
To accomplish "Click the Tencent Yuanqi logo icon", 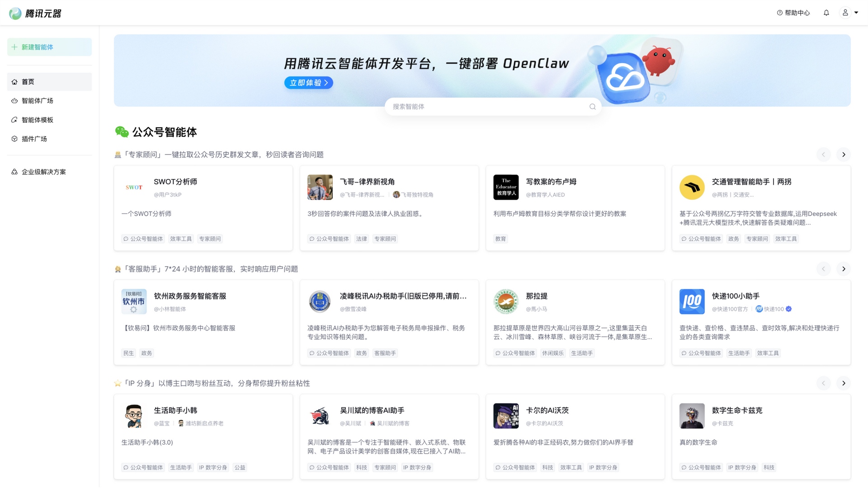I will 15,14.
